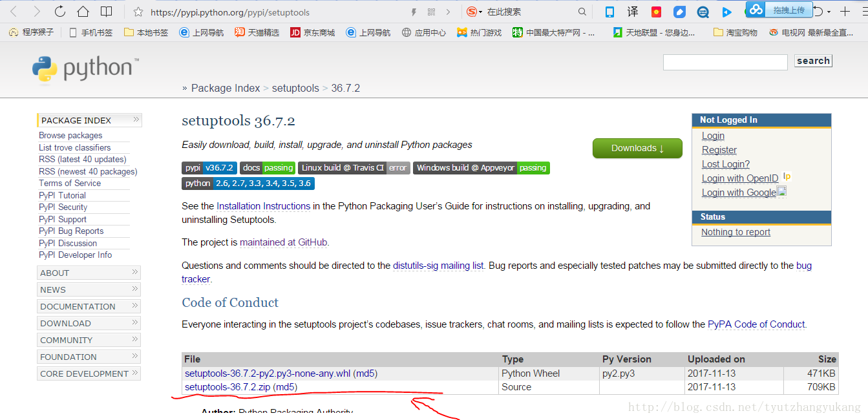Open the mobile phone extension icon
The height and width of the screenshot is (420, 868).
point(609,12)
